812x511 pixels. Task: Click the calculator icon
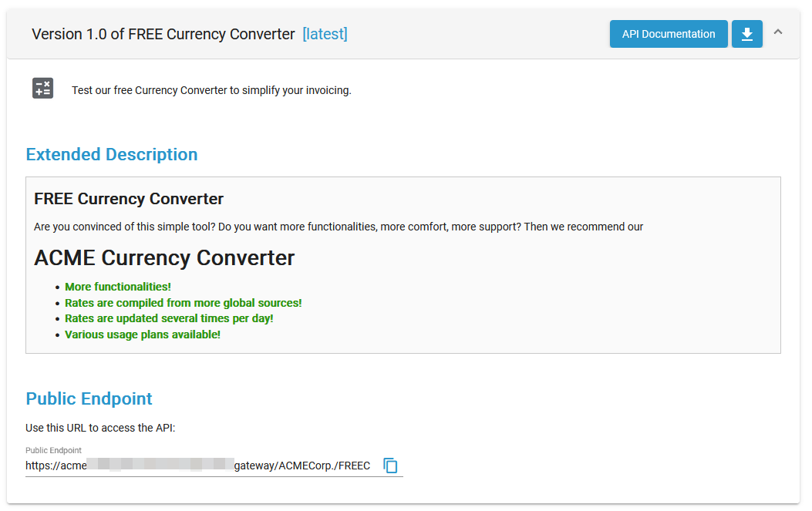(x=43, y=89)
